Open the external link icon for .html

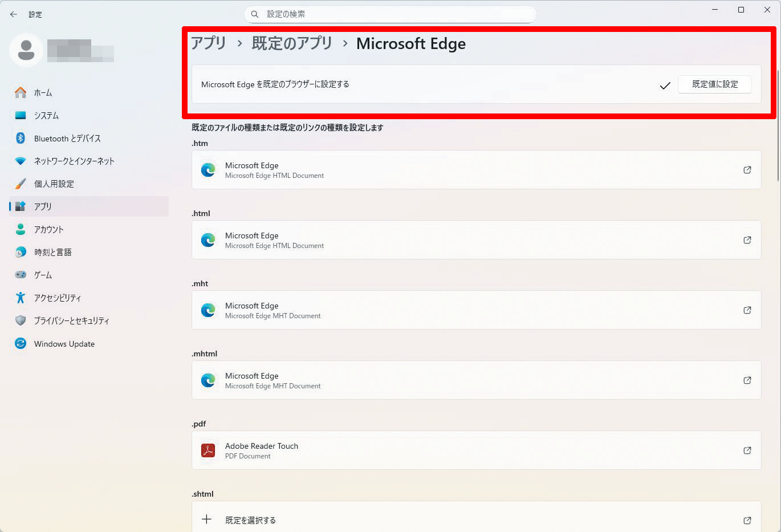pyautogui.click(x=747, y=240)
